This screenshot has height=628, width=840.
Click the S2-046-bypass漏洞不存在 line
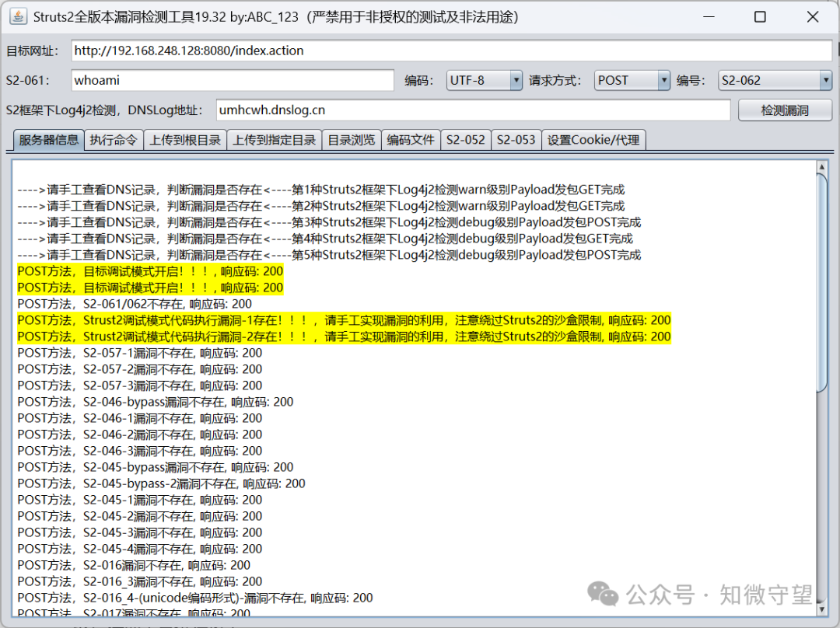click(156, 402)
